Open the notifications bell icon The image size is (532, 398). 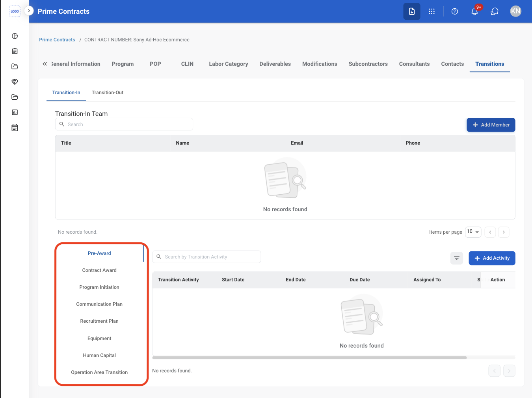(475, 11)
